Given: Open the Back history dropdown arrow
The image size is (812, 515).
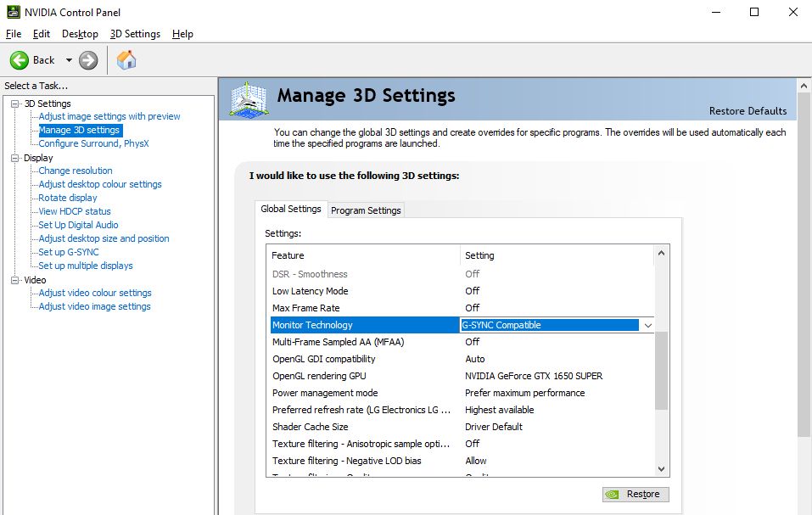Looking at the screenshot, I should [x=69, y=60].
